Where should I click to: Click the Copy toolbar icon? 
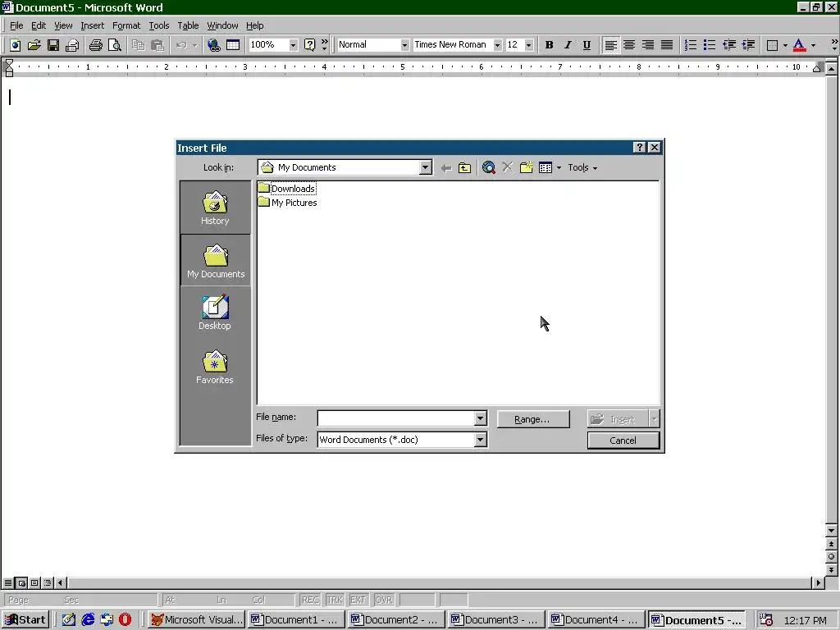(x=138, y=45)
